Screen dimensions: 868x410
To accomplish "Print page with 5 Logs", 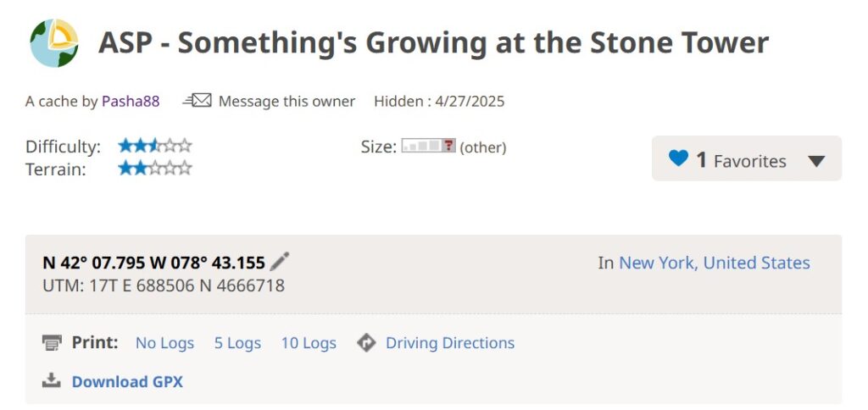I will pyautogui.click(x=237, y=343).
